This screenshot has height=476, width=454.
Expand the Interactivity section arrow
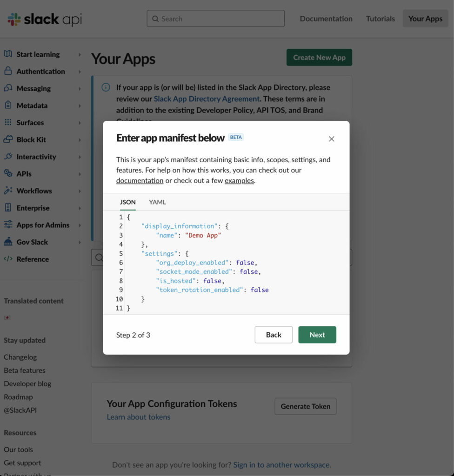(x=80, y=157)
